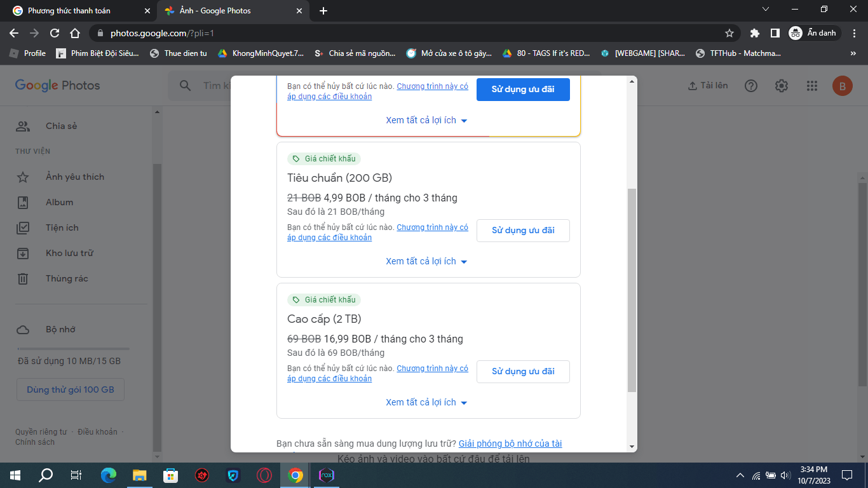Expand benefits for Tiêu chuẩn (200 GB) plan
868x488 pixels.
point(427,261)
